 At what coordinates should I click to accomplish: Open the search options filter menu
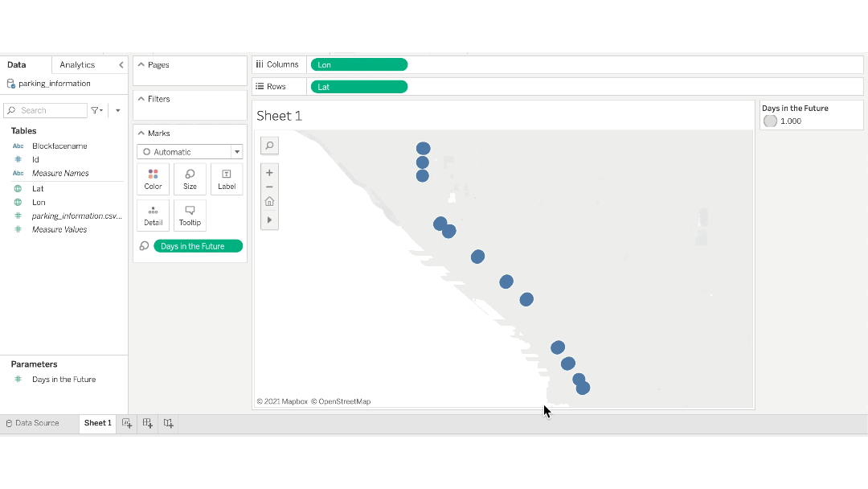(95, 110)
